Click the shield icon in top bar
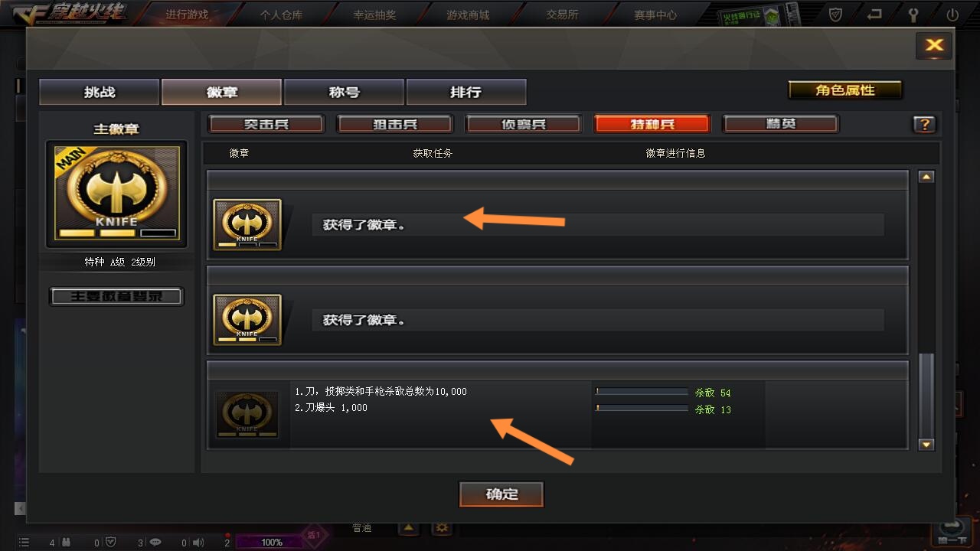 click(836, 15)
